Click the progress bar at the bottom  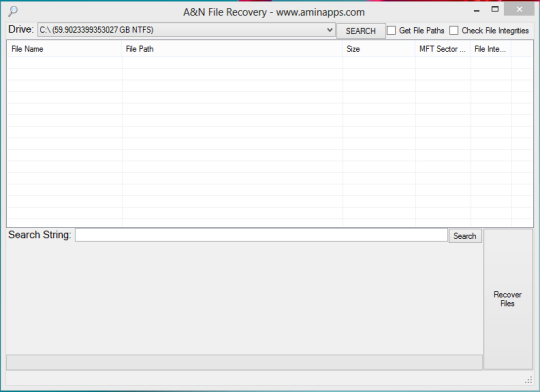point(244,362)
